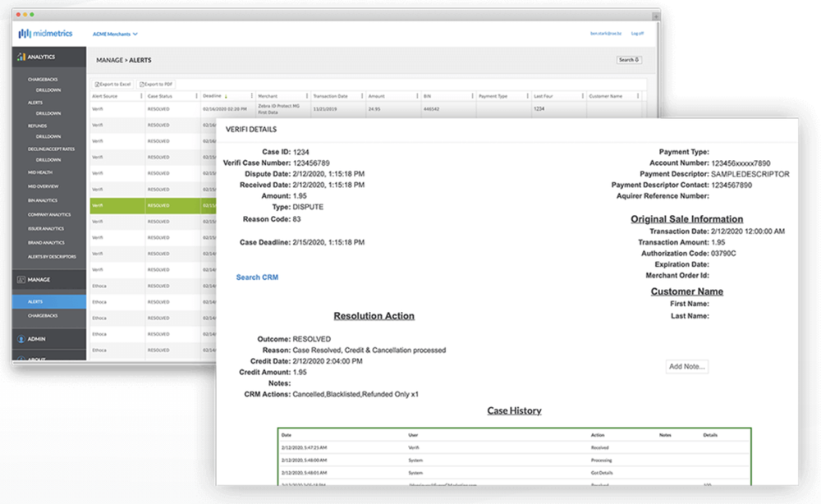Open Drilldown under Decline/Accept Rates
Viewport: 821px width, 504px height.
(x=48, y=159)
